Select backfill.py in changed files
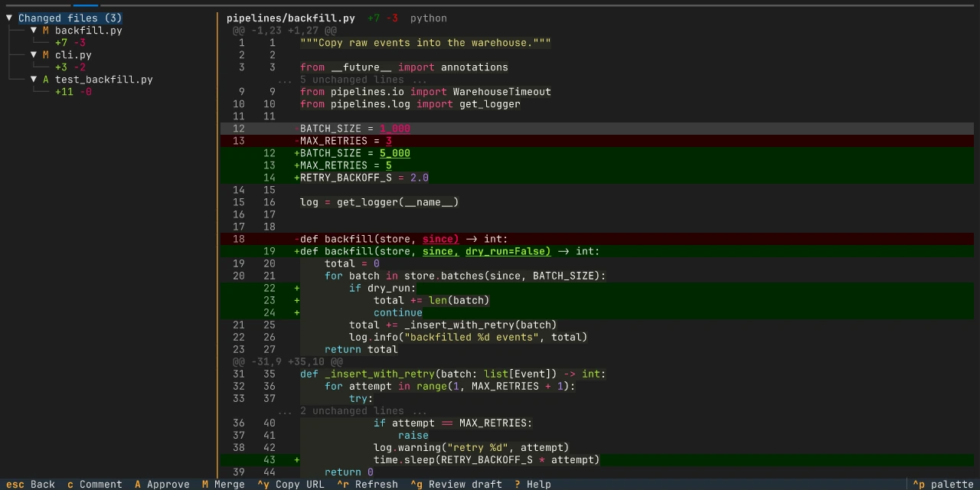 click(89, 31)
